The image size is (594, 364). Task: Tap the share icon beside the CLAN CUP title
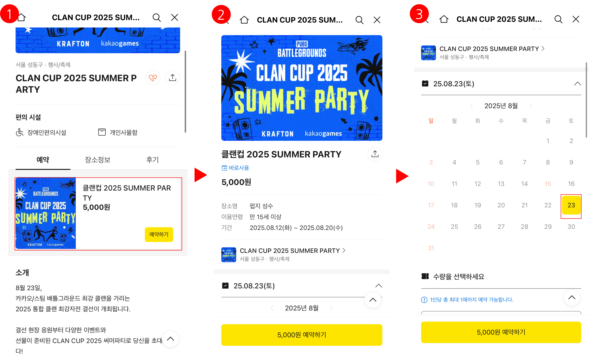click(x=172, y=78)
